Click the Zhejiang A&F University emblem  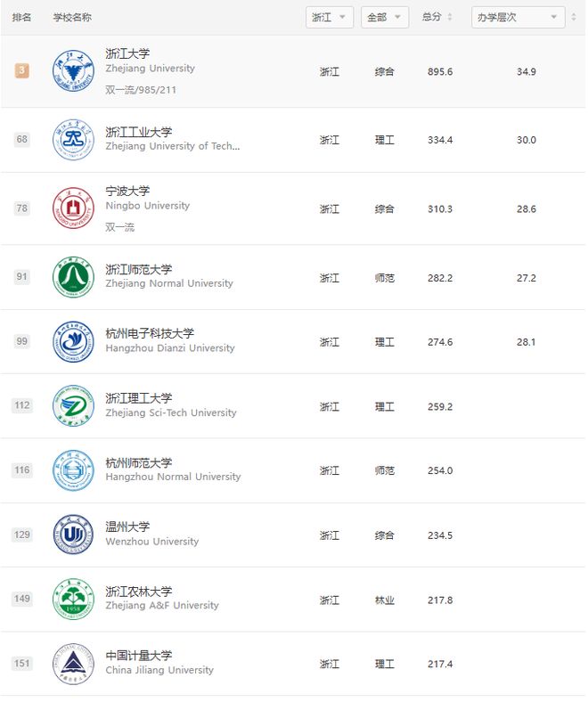click(73, 599)
